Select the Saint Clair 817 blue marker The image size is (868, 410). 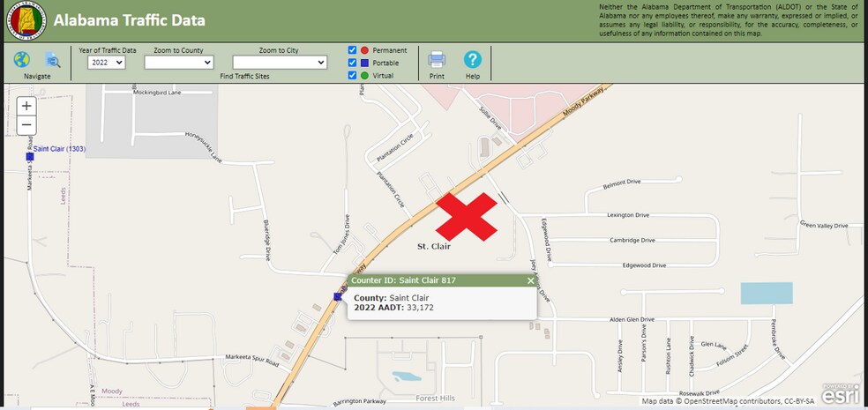pyautogui.click(x=338, y=296)
